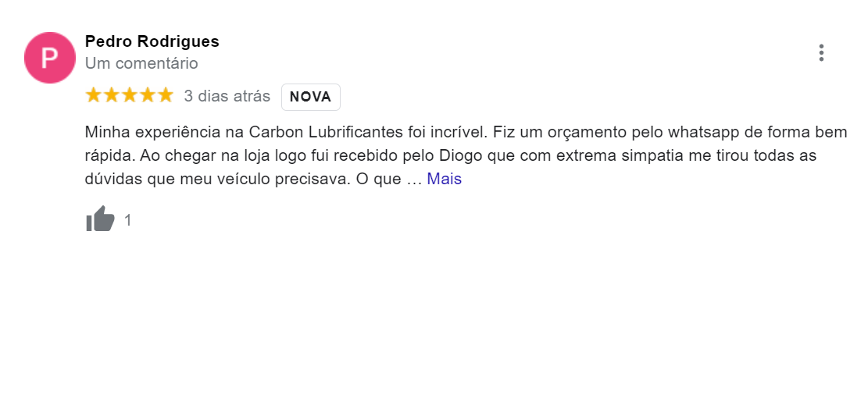Open Pedro Rodrigues reviewer profile name
The height and width of the screenshot is (420, 868).
click(152, 41)
